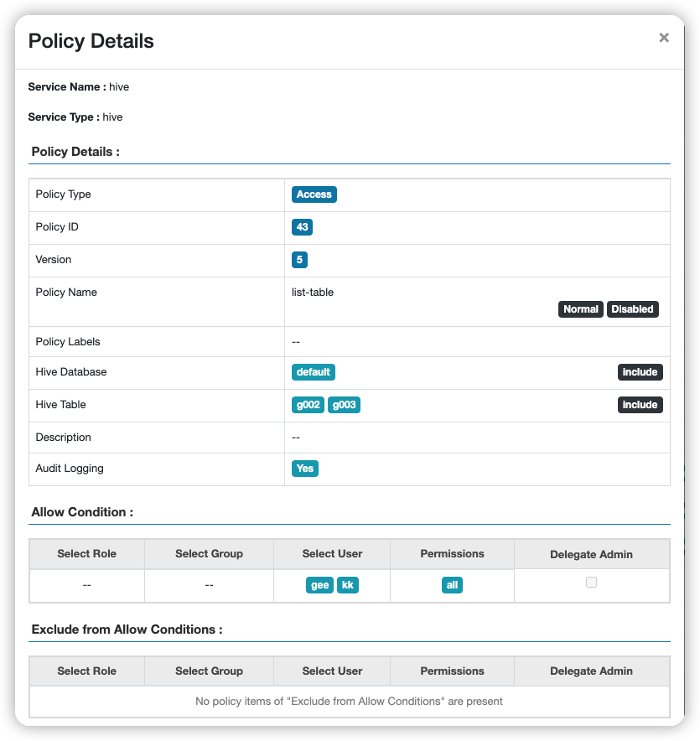Click the Normal status badge
The width and height of the screenshot is (700, 741).
[580, 309]
